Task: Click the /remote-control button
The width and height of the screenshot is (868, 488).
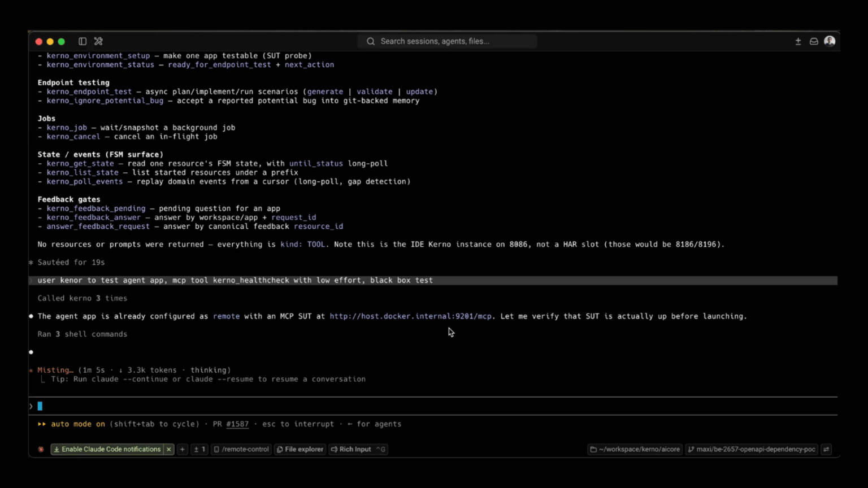Action: coord(241,450)
